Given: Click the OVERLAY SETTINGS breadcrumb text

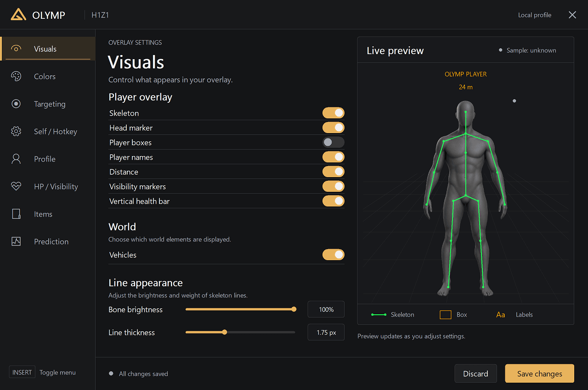Looking at the screenshot, I should tap(135, 42).
